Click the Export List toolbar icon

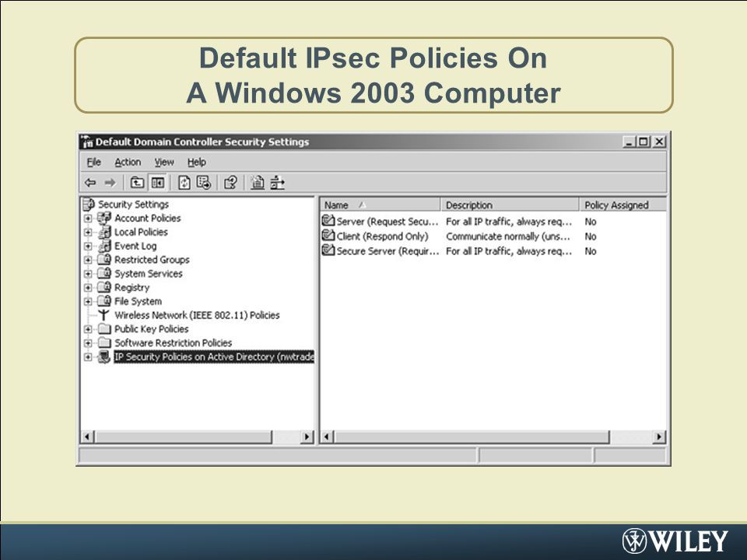[x=204, y=182]
